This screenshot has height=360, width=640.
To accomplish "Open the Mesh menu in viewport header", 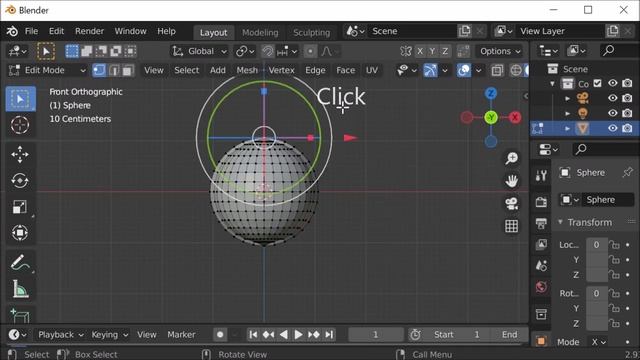I will 247,70.
